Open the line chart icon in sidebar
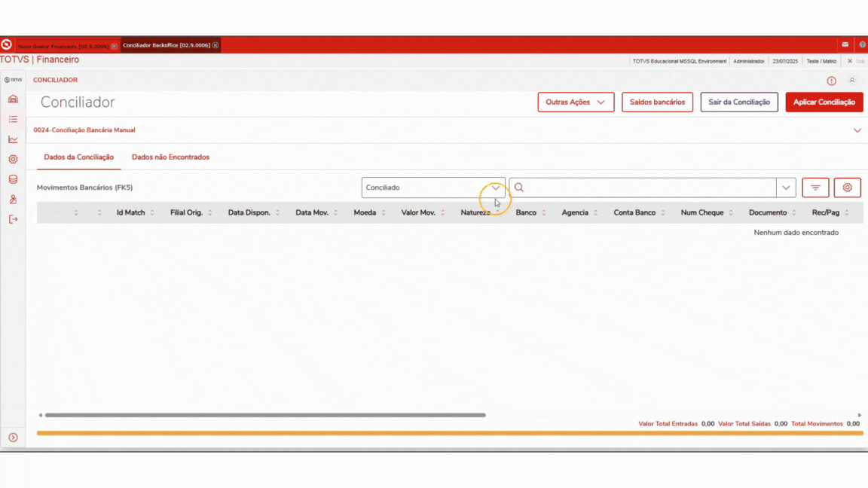The image size is (868, 488). tap(13, 139)
